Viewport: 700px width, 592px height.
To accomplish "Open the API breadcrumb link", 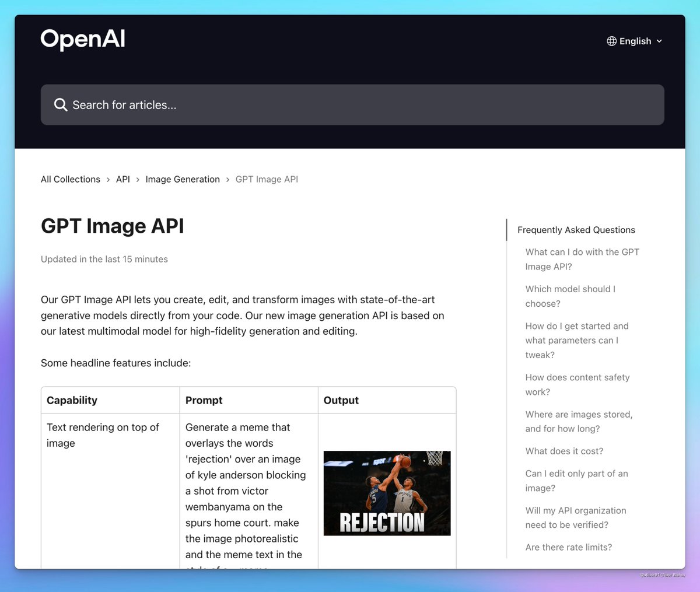I will 123,179.
